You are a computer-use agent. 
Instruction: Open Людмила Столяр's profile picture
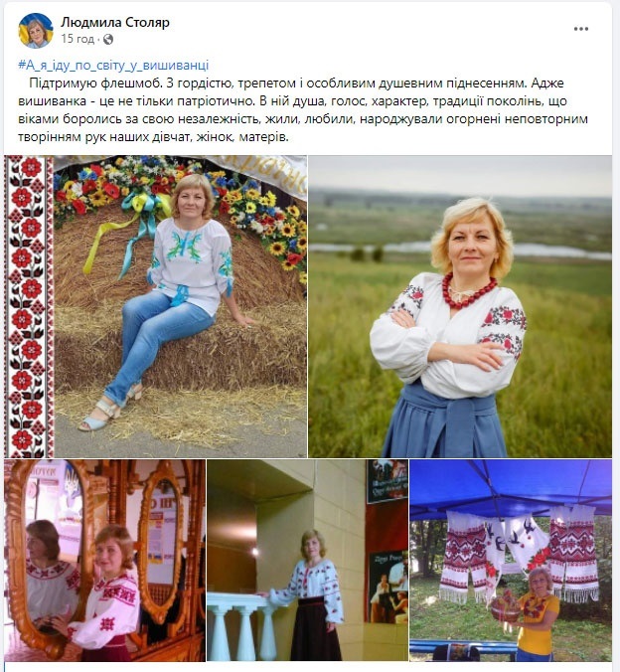click(x=36, y=31)
